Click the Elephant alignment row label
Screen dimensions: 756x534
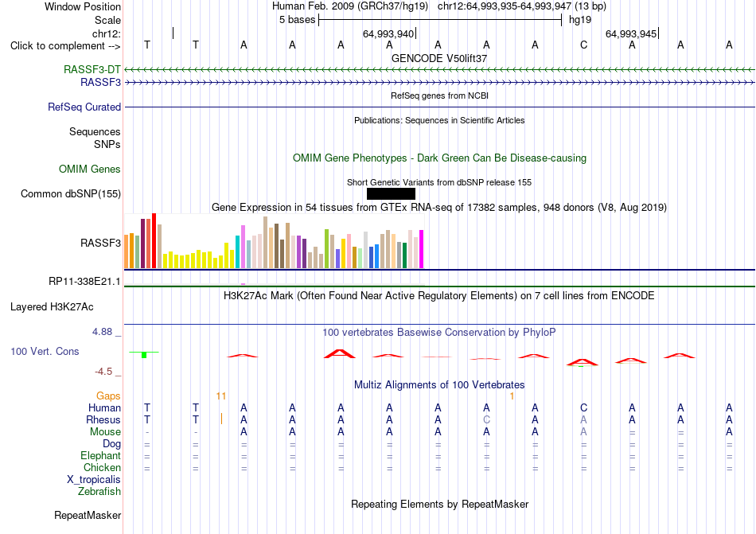tap(100, 456)
